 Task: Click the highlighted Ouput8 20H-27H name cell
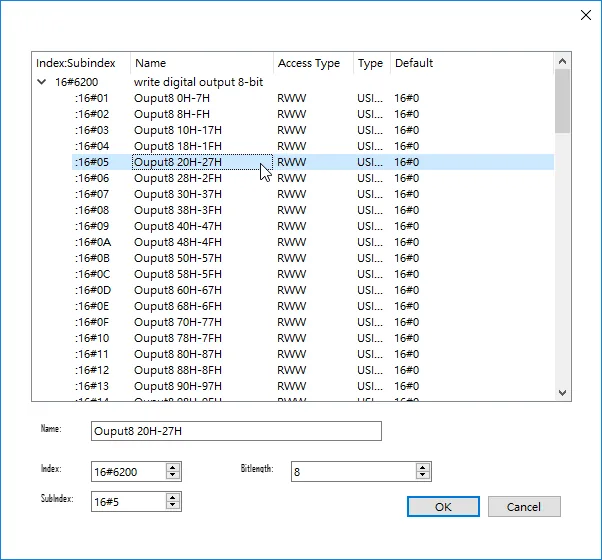[202, 162]
